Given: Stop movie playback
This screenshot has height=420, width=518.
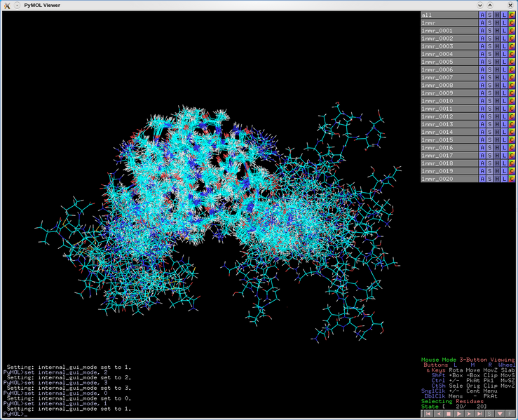Looking at the screenshot, I should click(x=449, y=414).
